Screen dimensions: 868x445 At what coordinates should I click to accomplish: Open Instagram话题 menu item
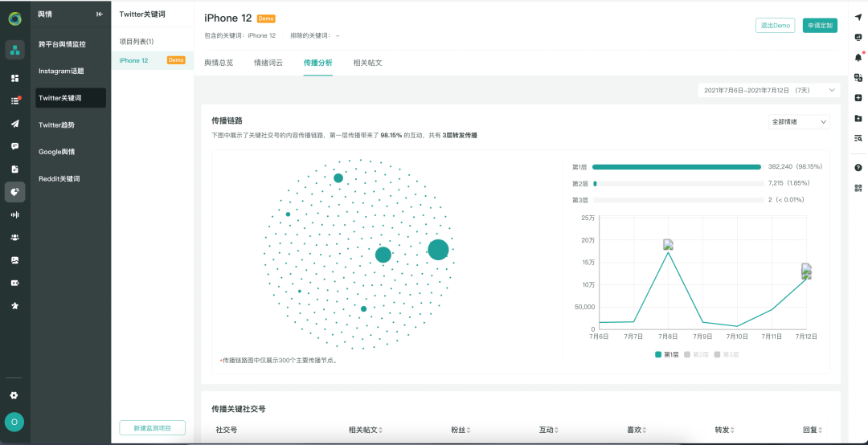tap(70, 71)
